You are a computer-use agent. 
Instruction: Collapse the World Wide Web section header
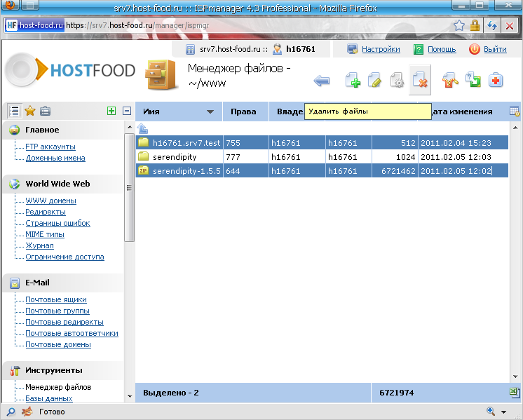point(58,184)
